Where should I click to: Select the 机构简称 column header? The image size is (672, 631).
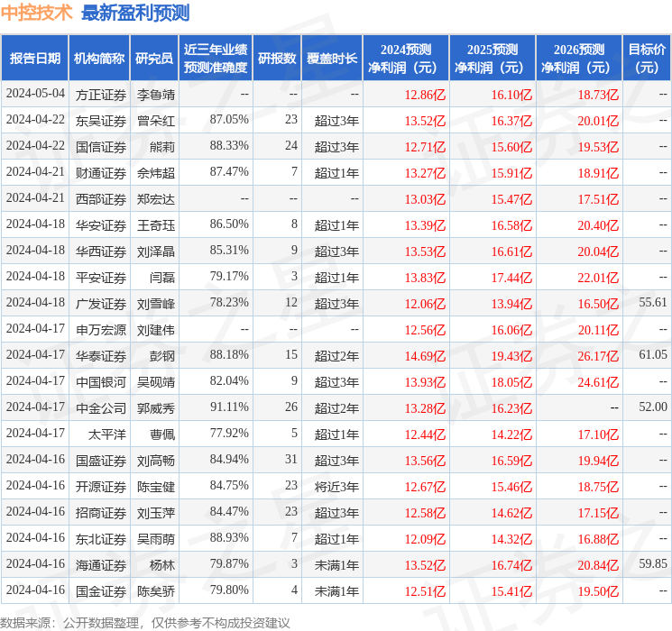click(x=99, y=59)
